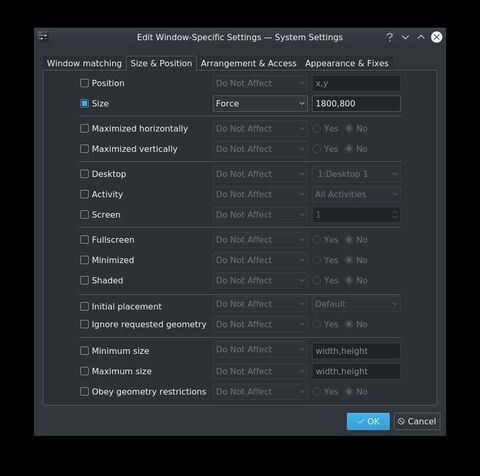
Task: Enable the Screen checkbox
Action: pyautogui.click(x=84, y=215)
